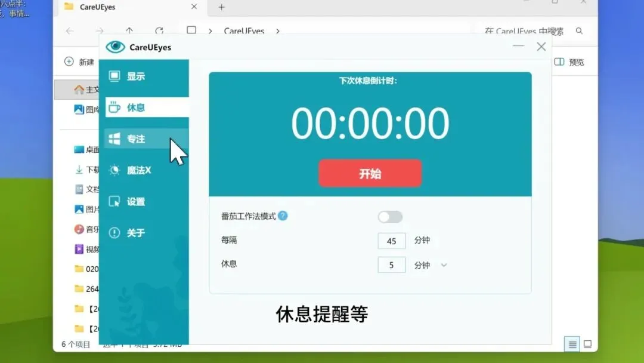Refresh the File Explorer folder
Screen dimensions: 644x363
pyautogui.click(x=159, y=31)
